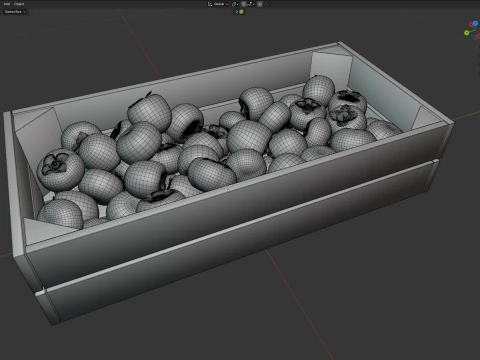This screenshot has height=360, width=480.
Task: Click the colorful sphere icon below the header
Action: pyautogui.click(x=241, y=12)
